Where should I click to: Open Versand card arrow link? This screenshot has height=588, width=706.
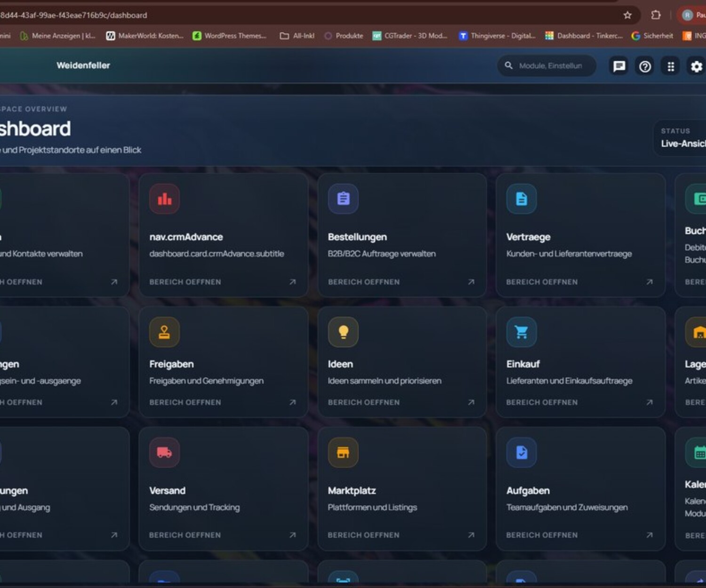[x=292, y=535]
